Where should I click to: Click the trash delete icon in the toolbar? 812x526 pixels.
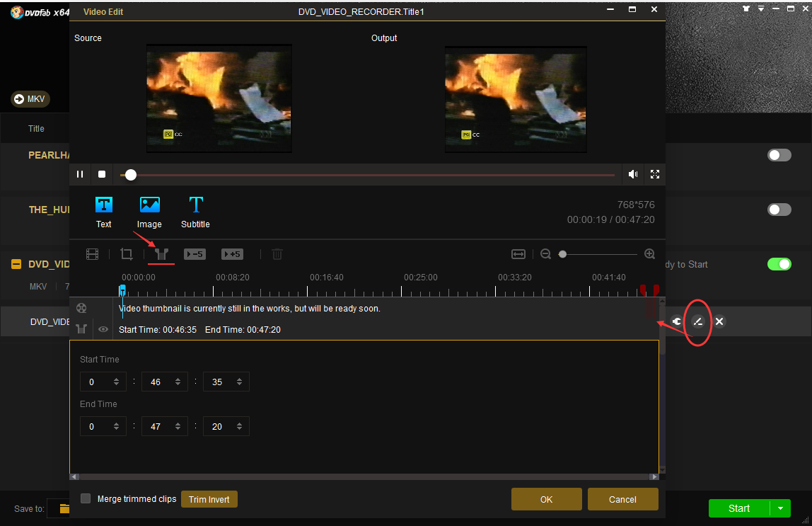[277, 254]
